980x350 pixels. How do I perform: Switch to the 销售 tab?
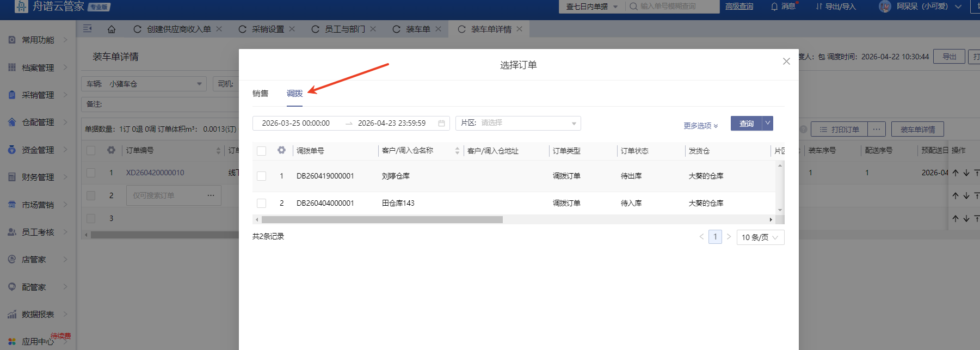coord(261,94)
